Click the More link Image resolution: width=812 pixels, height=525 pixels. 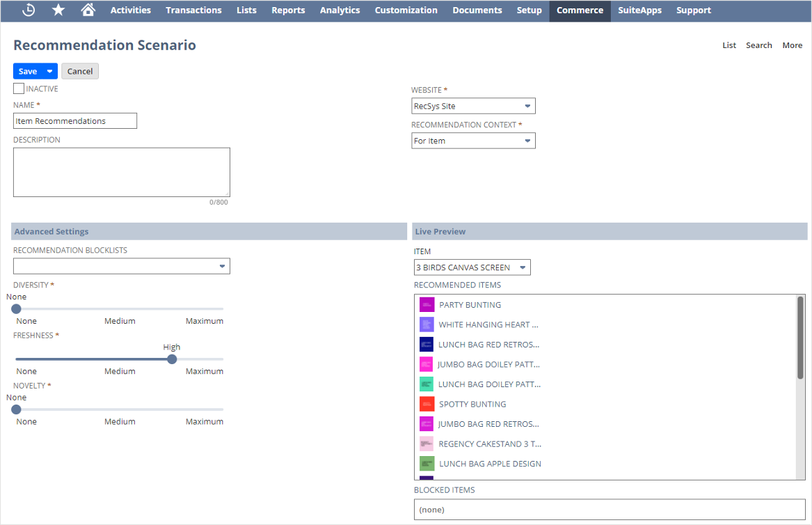pyautogui.click(x=793, y=46)
